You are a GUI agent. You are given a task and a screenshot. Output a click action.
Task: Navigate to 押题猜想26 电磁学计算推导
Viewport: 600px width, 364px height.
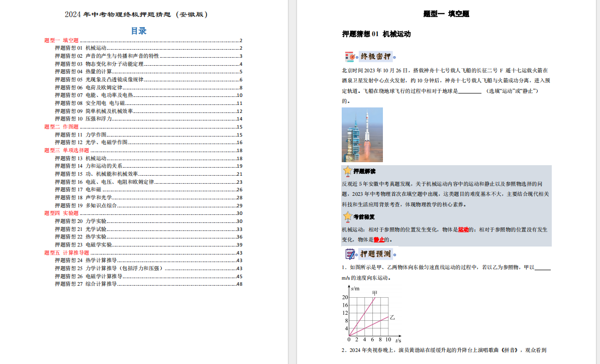point(148,277)
